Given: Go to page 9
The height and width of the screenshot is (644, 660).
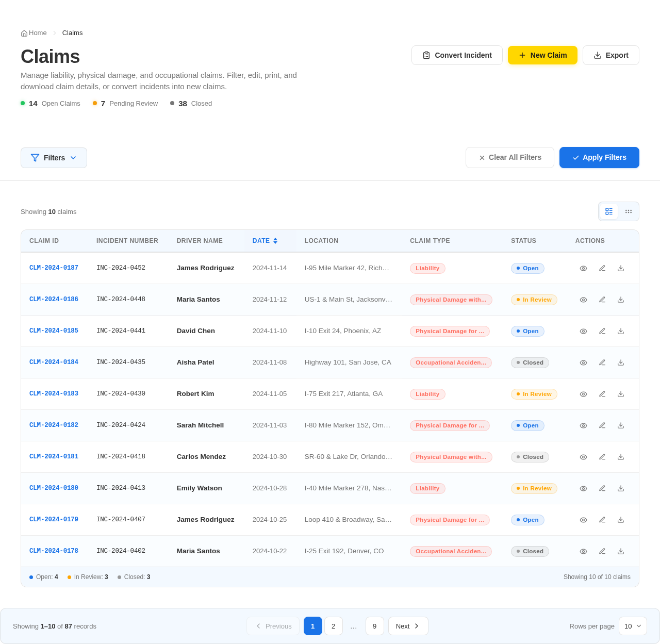Looking at the screenshot, I should [375, 626].
